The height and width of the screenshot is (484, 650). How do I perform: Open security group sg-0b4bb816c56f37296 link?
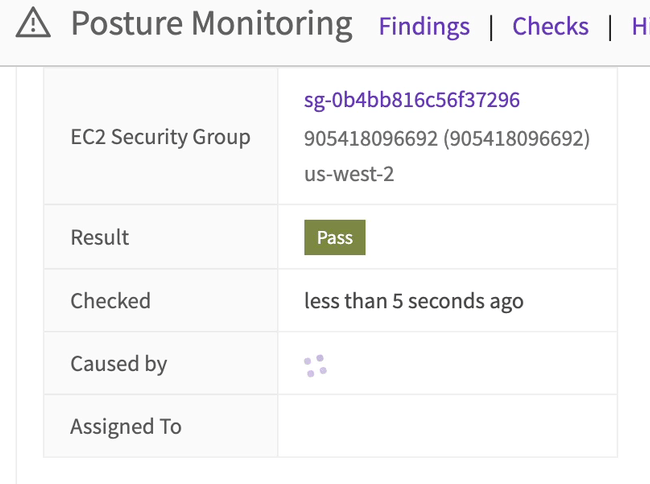tap(412, 100)
